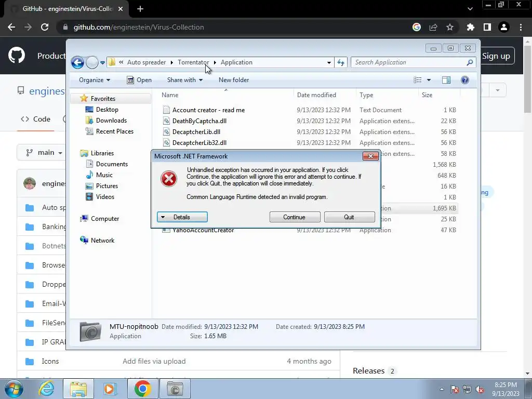The image size is (532, 399).
Task: Click the GitHub logo icon
Action: [17, 56]
